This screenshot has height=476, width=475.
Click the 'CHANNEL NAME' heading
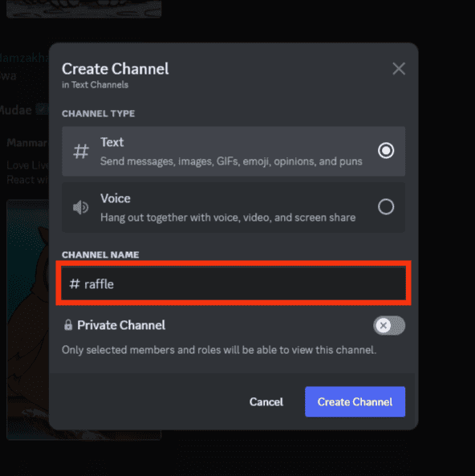[x=100, y=254]
